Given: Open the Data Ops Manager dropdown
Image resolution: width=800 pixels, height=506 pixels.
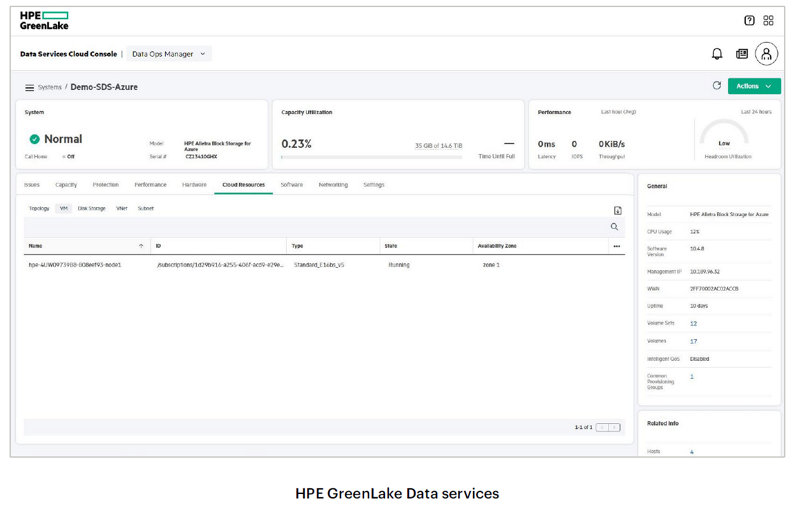Looking at the screenshot, I should click(168, 54).
